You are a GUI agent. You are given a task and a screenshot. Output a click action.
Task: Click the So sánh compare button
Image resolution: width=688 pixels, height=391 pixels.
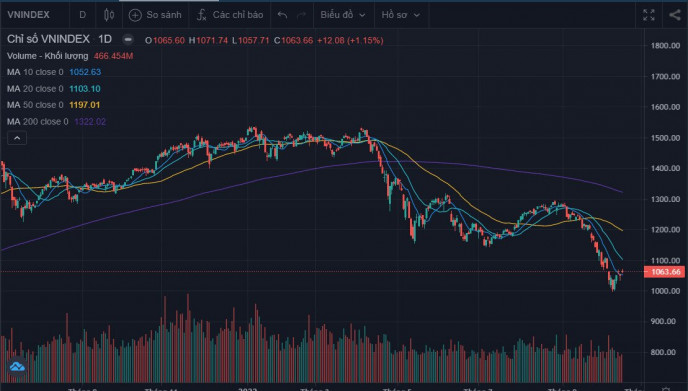click(x=155, y=15)
